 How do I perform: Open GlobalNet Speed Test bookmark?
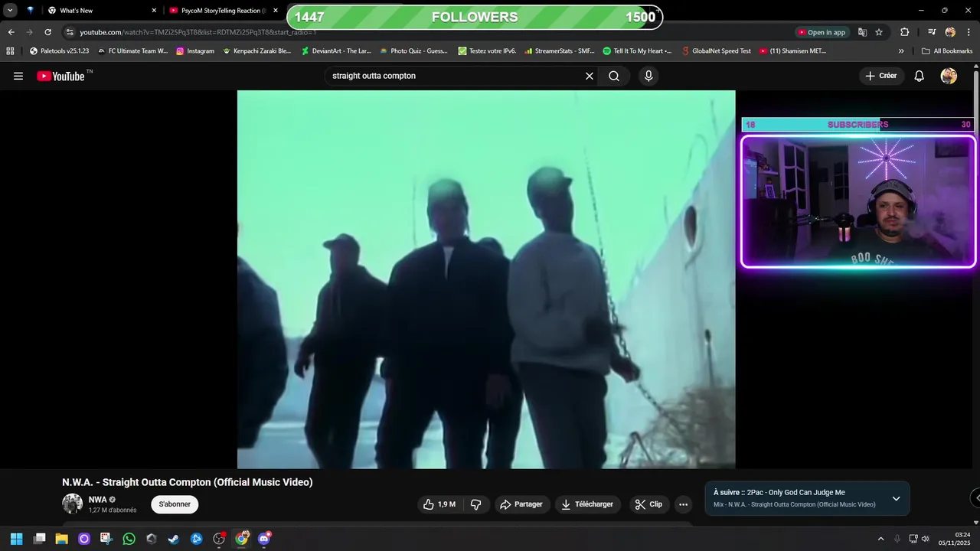(717, 51)
